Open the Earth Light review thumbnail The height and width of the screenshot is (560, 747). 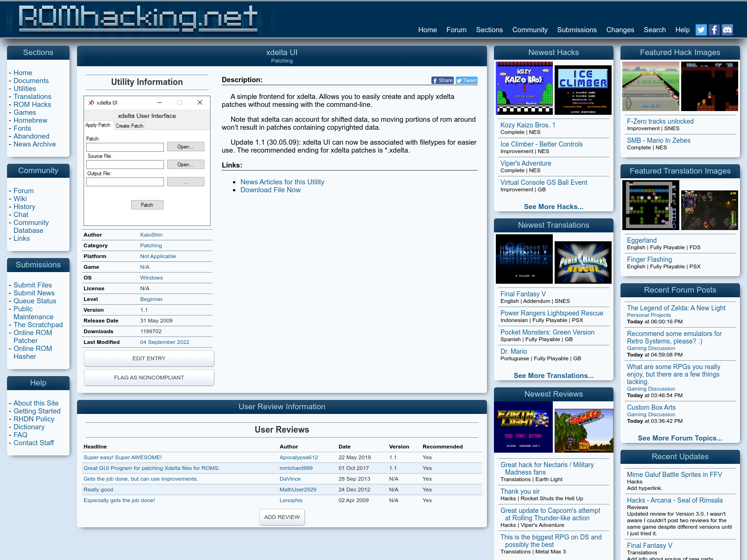click(523, 427)
